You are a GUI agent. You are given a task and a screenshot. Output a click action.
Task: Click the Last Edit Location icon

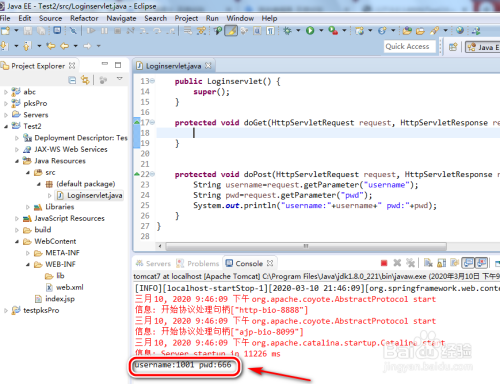51,46
